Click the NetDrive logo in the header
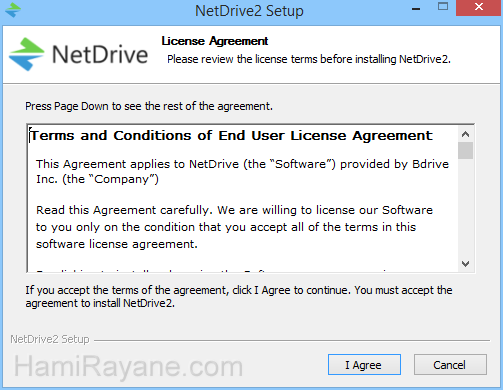 (78, 54)
